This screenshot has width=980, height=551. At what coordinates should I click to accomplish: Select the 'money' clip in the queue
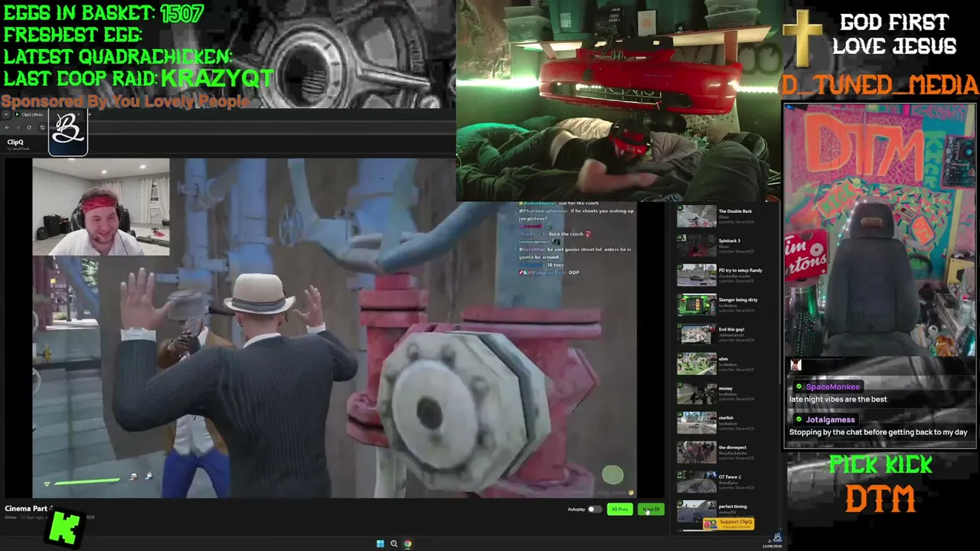pos(726,389)
